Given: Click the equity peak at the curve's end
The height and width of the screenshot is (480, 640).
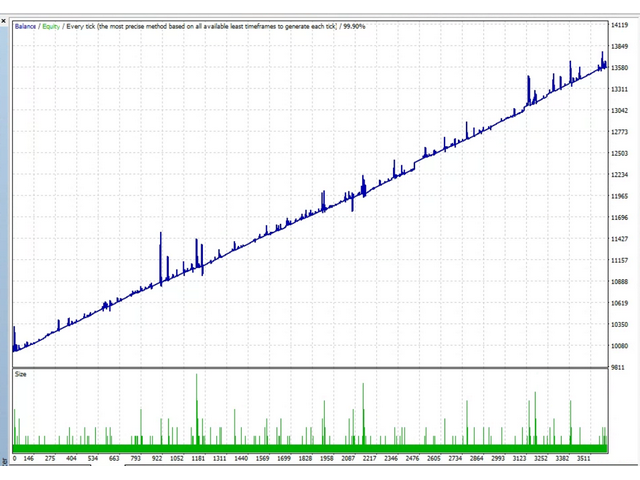Looking at the screenshot, I should [603, 53].
